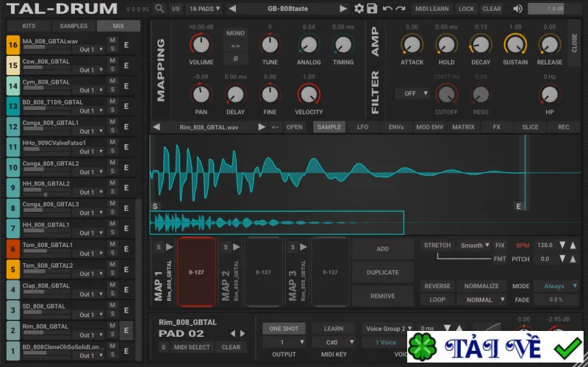This screenshot has width=588, height=367.
Task: Click the search magnifier icon
Action: point(159,8)
